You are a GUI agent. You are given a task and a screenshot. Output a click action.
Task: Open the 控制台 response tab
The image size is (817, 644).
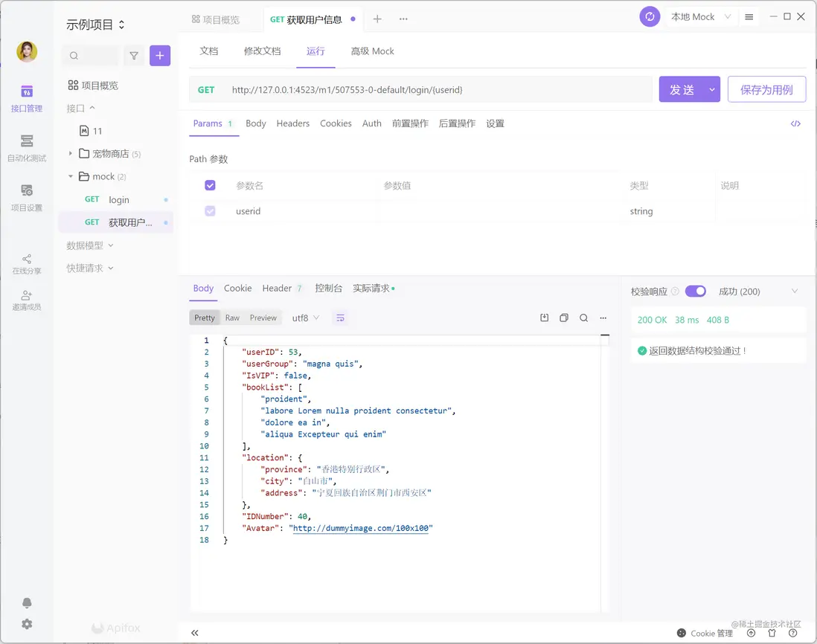(328, 288)
